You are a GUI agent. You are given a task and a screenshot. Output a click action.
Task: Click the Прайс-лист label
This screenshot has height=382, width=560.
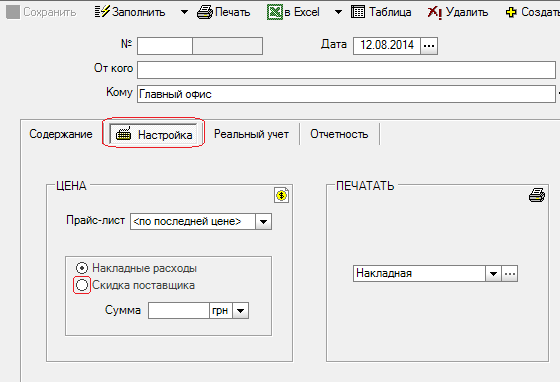pyautogui.click(x=96, y=220)
